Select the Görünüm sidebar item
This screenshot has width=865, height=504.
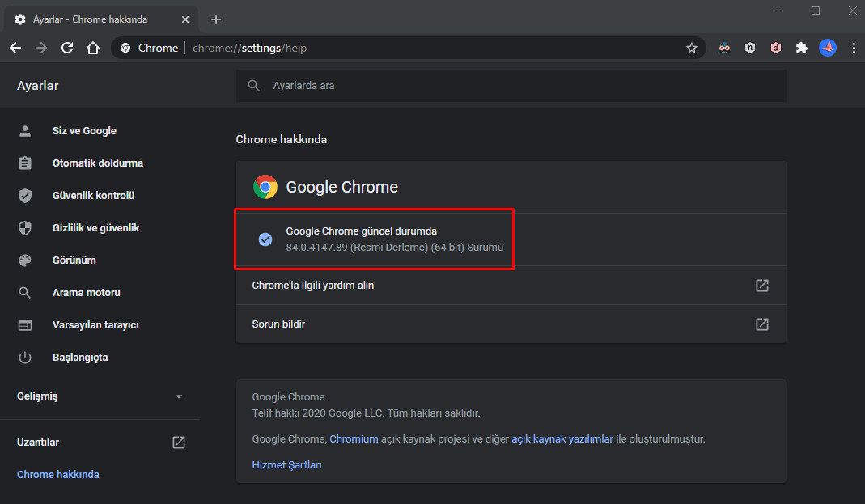pos(74,260)
